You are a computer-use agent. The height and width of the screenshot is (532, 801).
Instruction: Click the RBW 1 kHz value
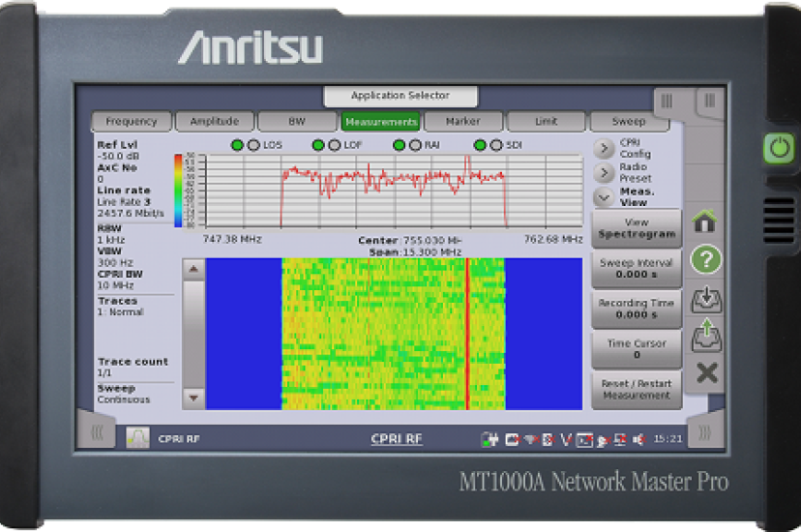(x=111, y=240)
